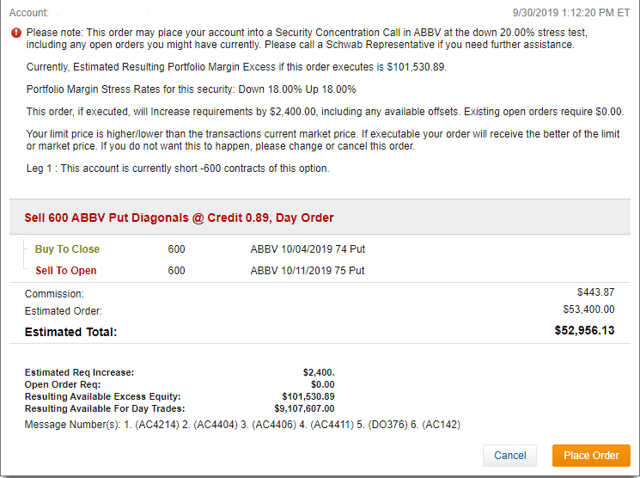Image resolution: width=640 pixels, height=478 pixels.
Task: Click the Cancel button
Action: click(510, 455)
